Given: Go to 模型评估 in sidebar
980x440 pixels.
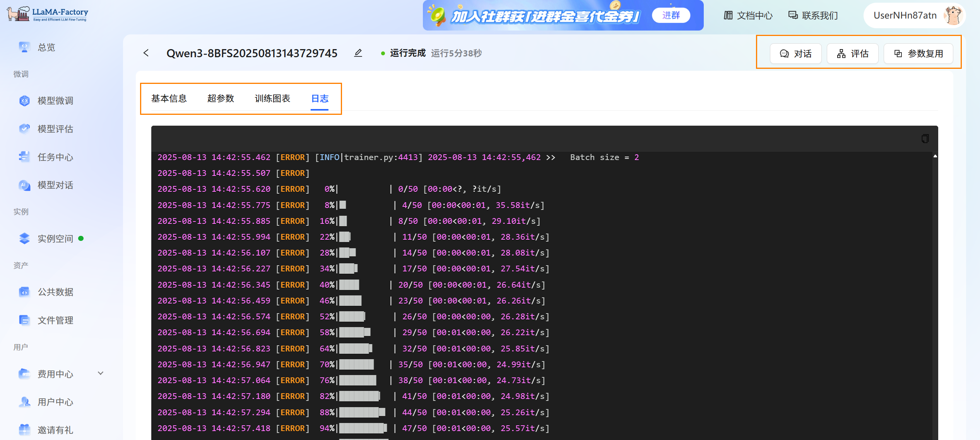Looking at the screenshot, I should coord(55,129).
